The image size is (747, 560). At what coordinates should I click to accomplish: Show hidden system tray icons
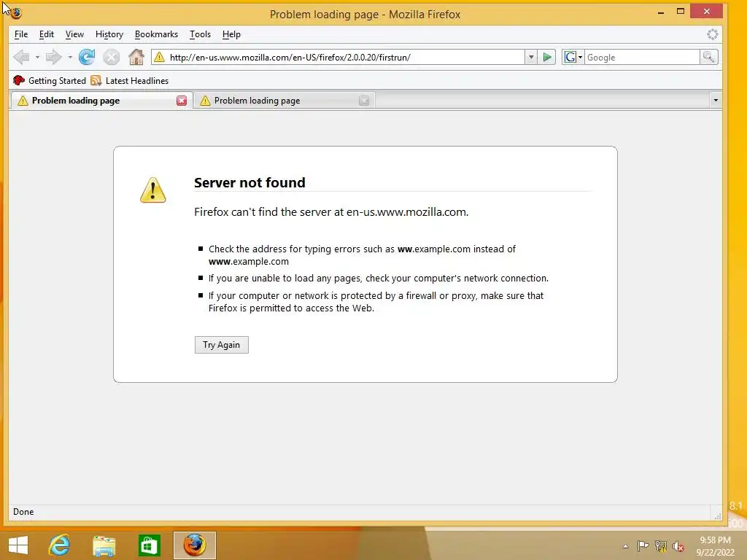click(x=625, y=546)
